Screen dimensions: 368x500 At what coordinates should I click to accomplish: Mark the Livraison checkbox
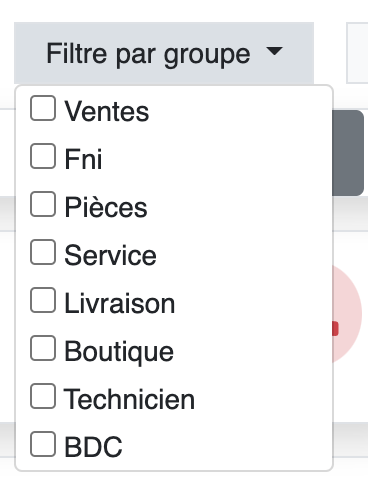43,300
